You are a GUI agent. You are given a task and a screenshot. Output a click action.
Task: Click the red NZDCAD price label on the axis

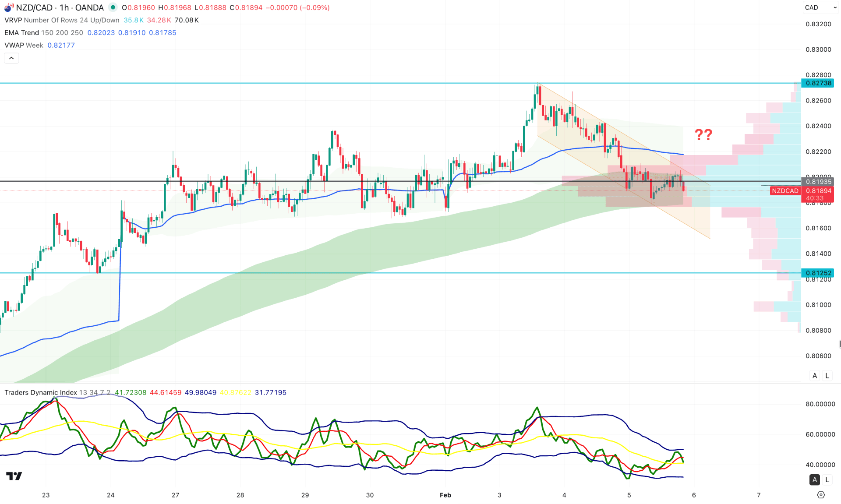point(784,190)
